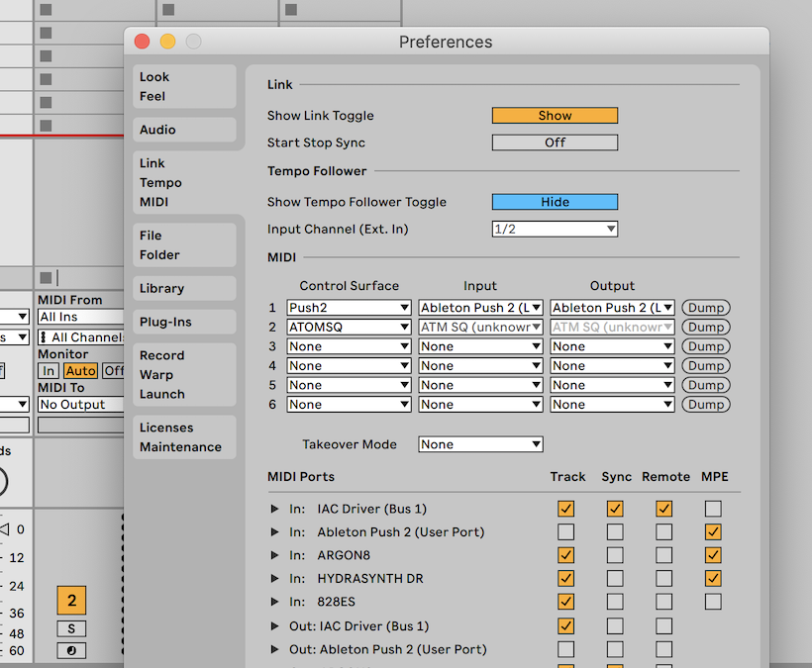This screenshot has height=668, width=812.
Task: Switch to the Library preferences tab
Action: [184, 288]
